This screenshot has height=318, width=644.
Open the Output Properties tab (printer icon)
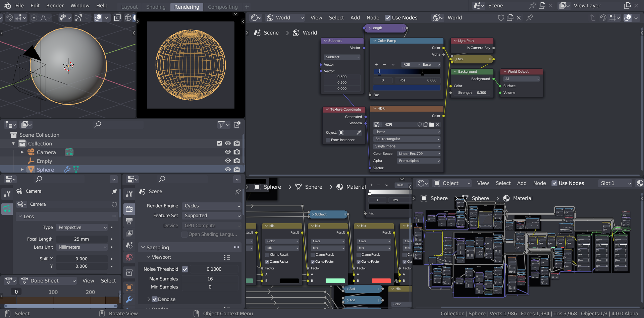129,220
